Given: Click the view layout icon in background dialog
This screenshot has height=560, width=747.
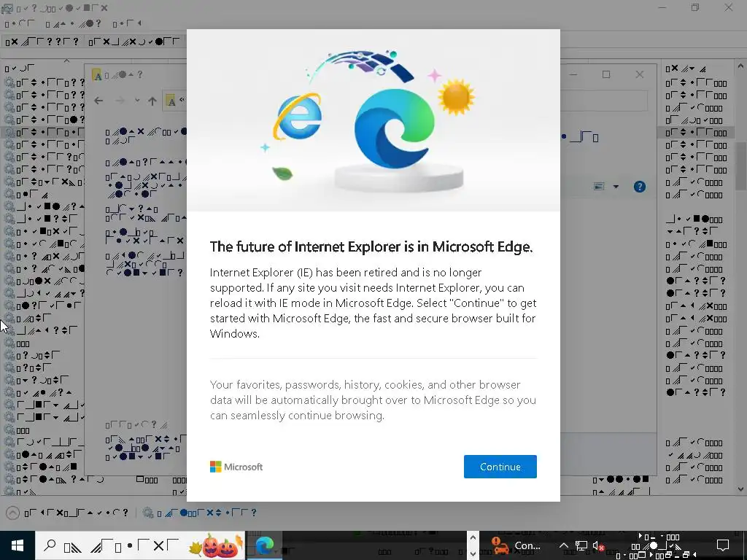Looking at the screenshot, I should point(600,187).
